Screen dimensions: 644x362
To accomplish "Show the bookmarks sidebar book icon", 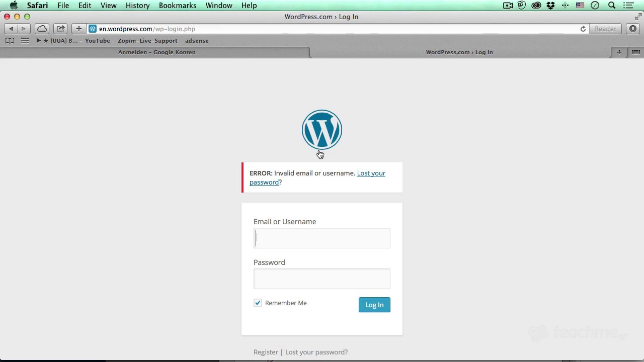I will (x=10, y=41).
